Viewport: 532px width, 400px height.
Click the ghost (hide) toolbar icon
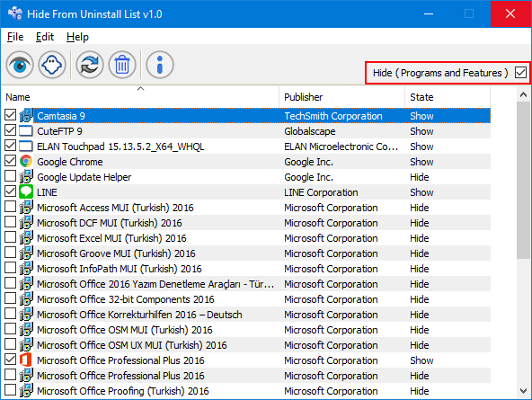click(52, 65)
